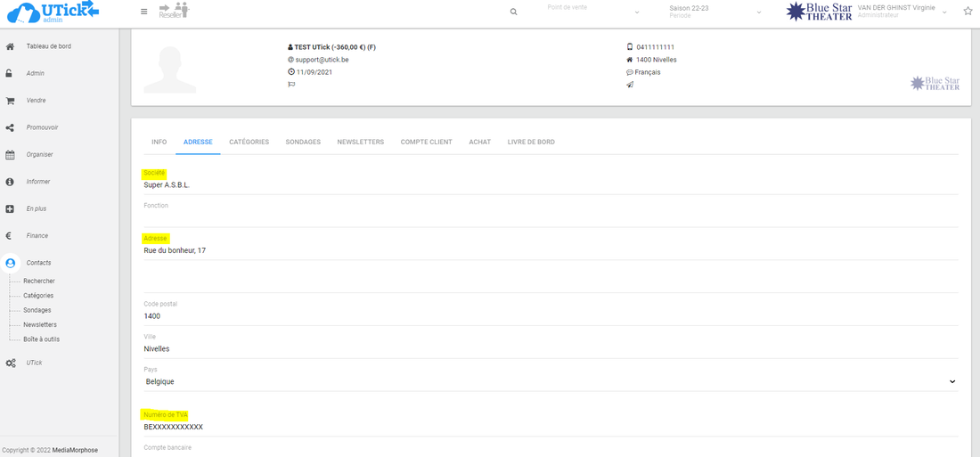Click the Numéro de TVA input field
Screen dimensions: 980x457
point(550,427)
